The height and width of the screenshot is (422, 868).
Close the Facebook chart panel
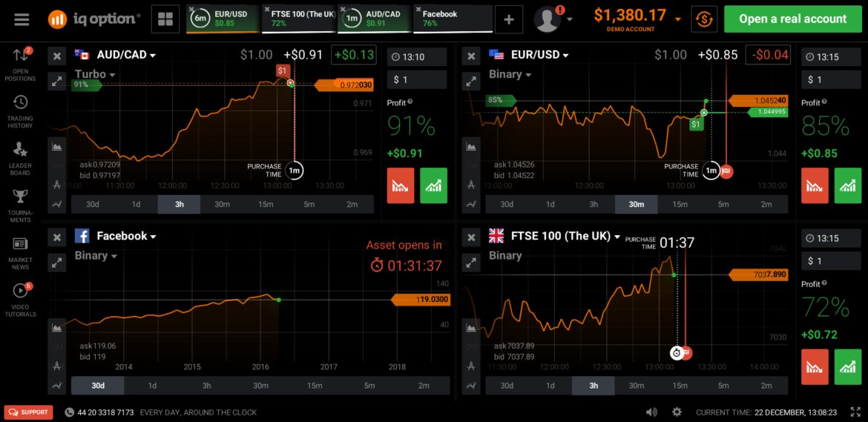pos(56,237)
